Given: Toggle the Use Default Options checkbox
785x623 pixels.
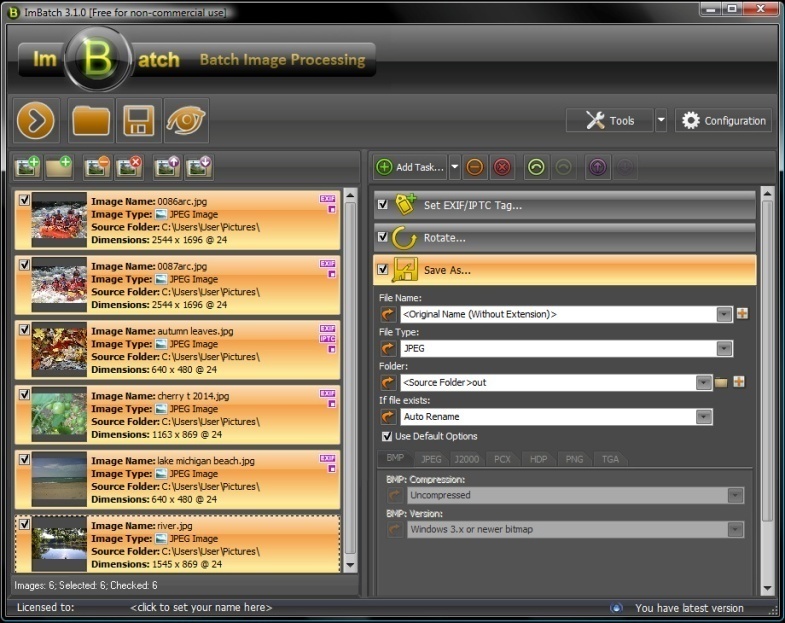Looking at the screenshot, I should pyautogui.click(x=387, y=436).
